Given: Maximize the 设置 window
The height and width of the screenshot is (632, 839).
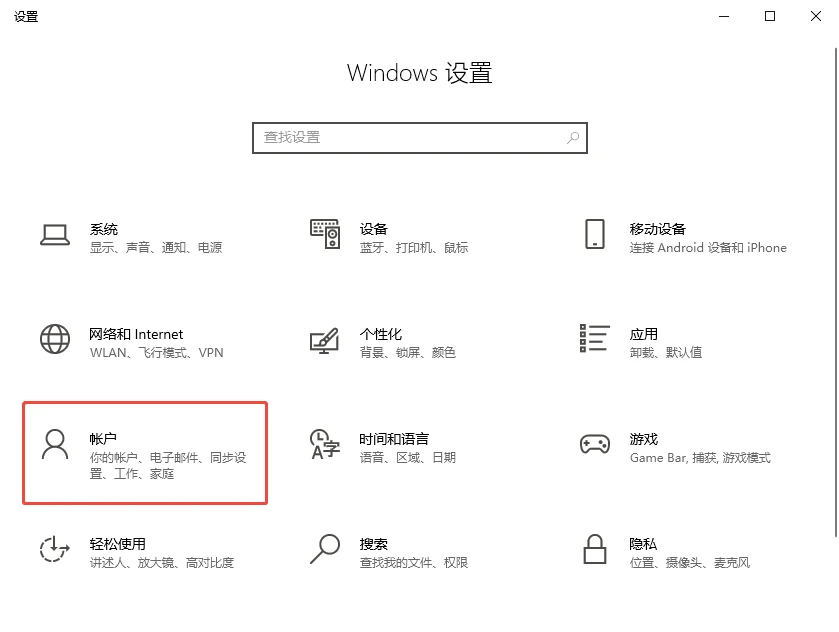Looking at the screenshot, I should click(x=769, y=17).
